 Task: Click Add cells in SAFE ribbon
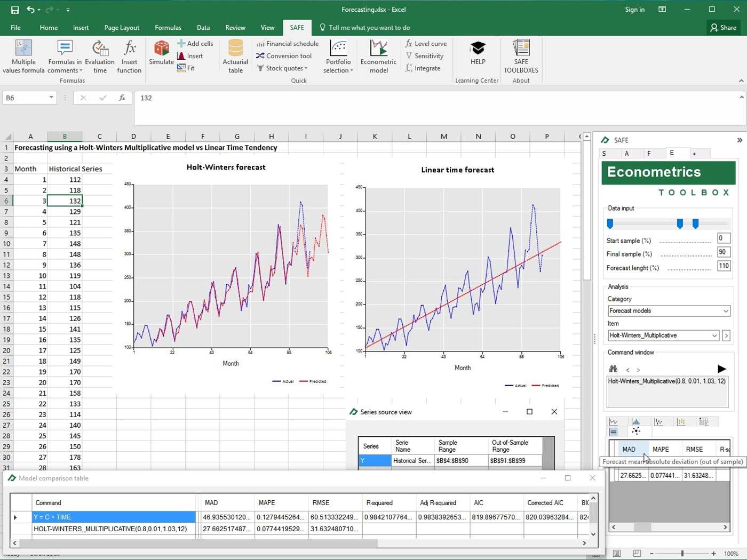click(x=195, y=44)
